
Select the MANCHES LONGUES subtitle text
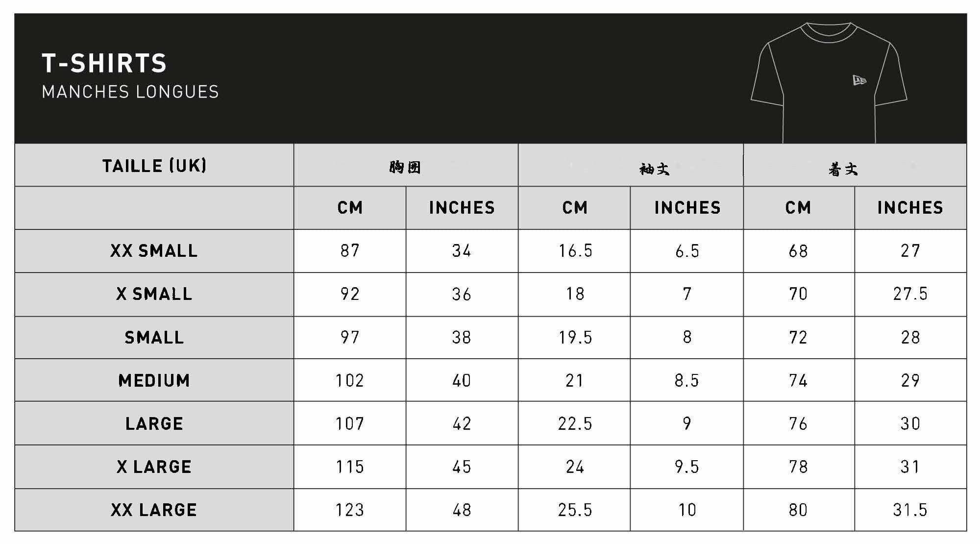(130, 92)
